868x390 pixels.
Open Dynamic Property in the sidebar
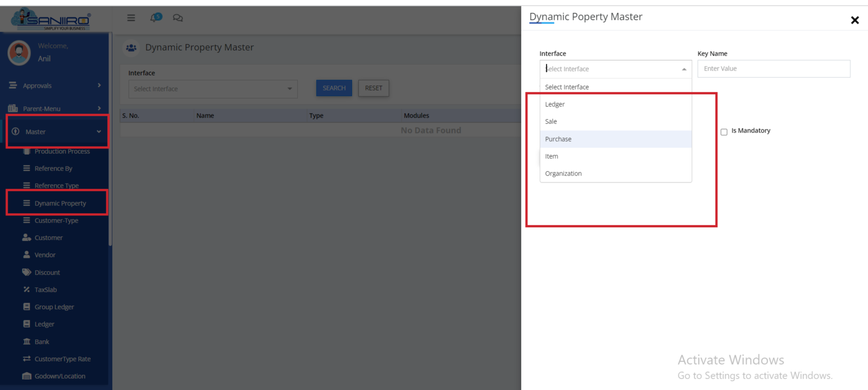[x=60, y=203]
